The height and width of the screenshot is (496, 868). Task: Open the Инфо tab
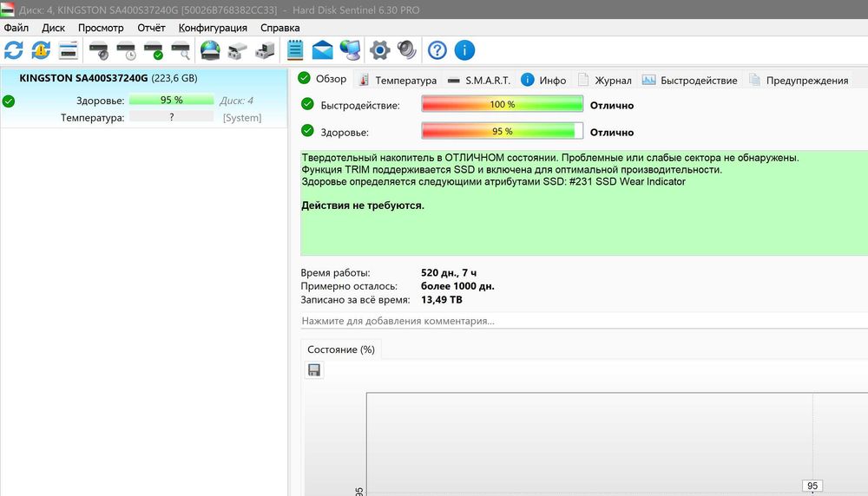(x=543, y=80)
